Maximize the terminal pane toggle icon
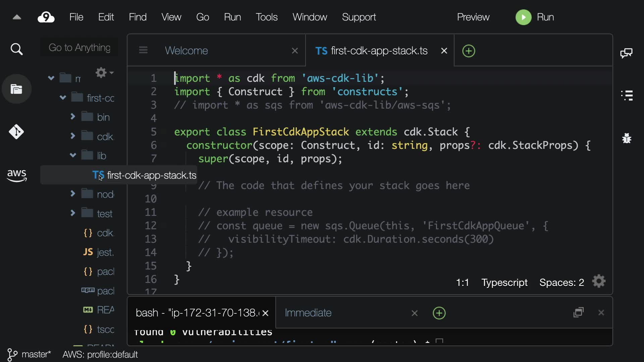 (x=579, y=313)
